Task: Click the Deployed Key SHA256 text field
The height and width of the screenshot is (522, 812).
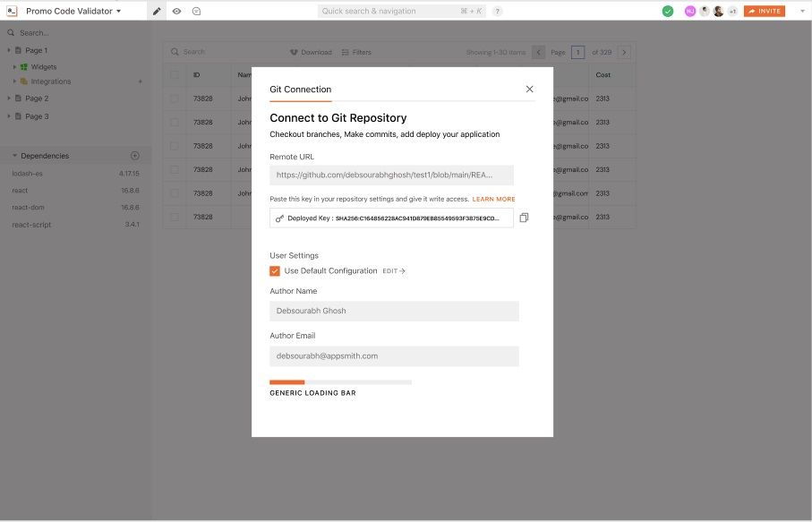Action: [x=391, y=218]
